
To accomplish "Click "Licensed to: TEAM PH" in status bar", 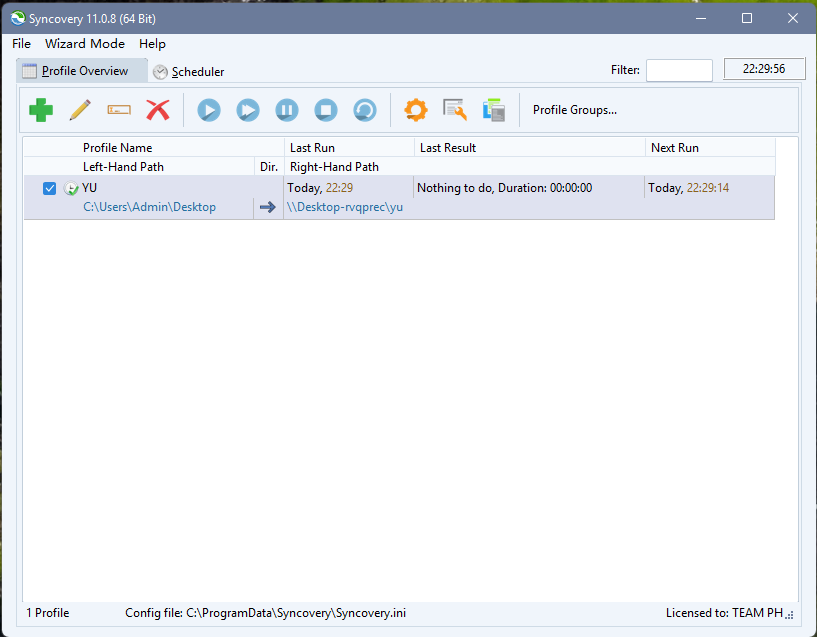I will pos(724,613).
